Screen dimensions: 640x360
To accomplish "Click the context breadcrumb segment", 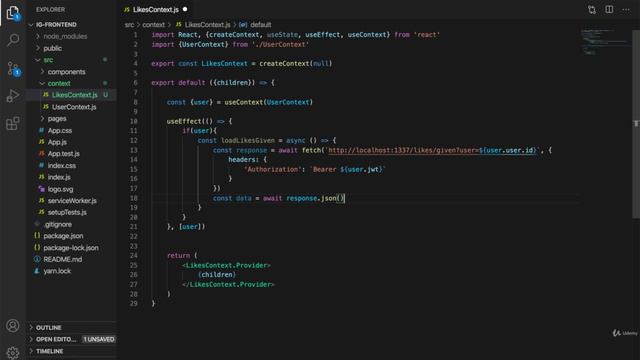I will click(153, 24).
